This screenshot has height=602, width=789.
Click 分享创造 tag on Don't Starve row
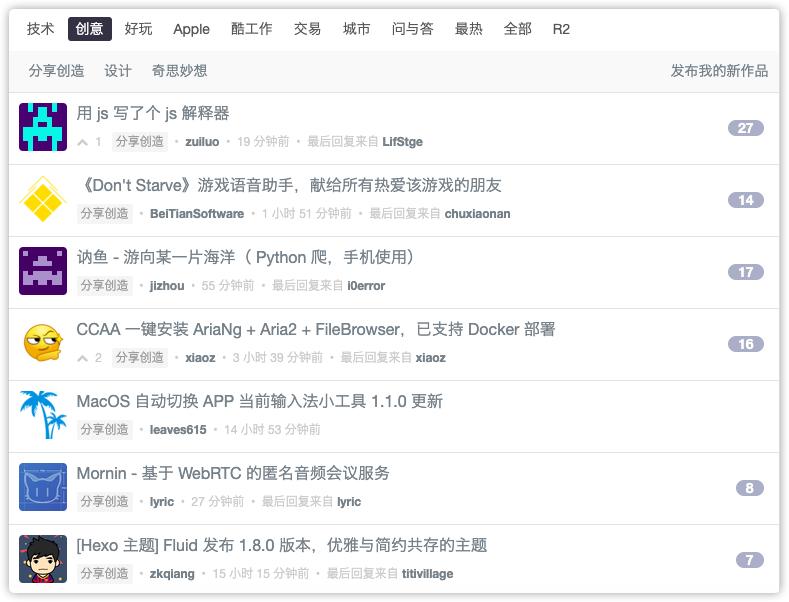point(105,213)
